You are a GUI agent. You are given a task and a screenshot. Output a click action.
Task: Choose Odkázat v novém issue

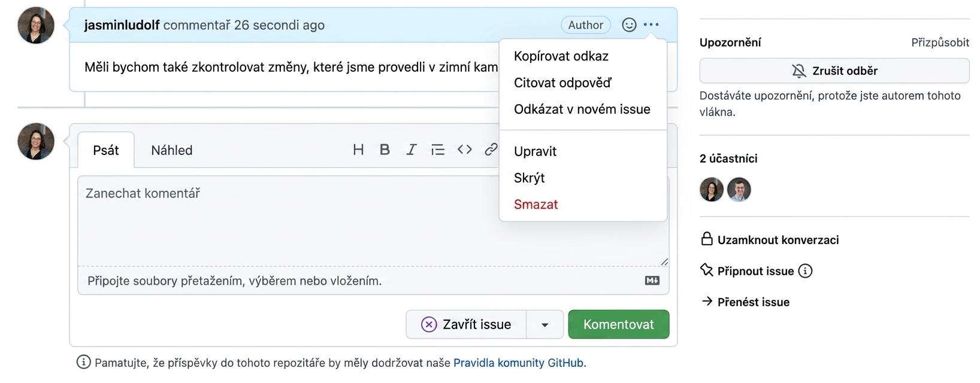pos(583,110)
